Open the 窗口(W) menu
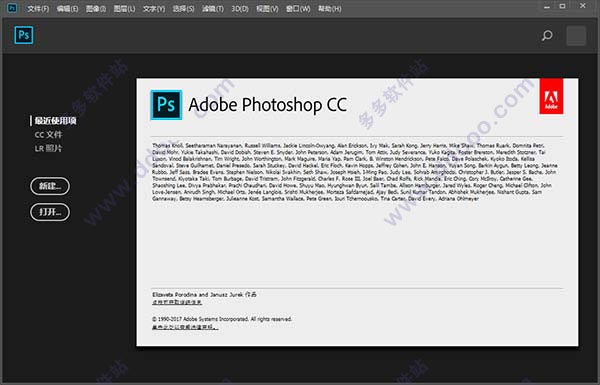Viewport: 600px width, 385px height. (298, 8)
